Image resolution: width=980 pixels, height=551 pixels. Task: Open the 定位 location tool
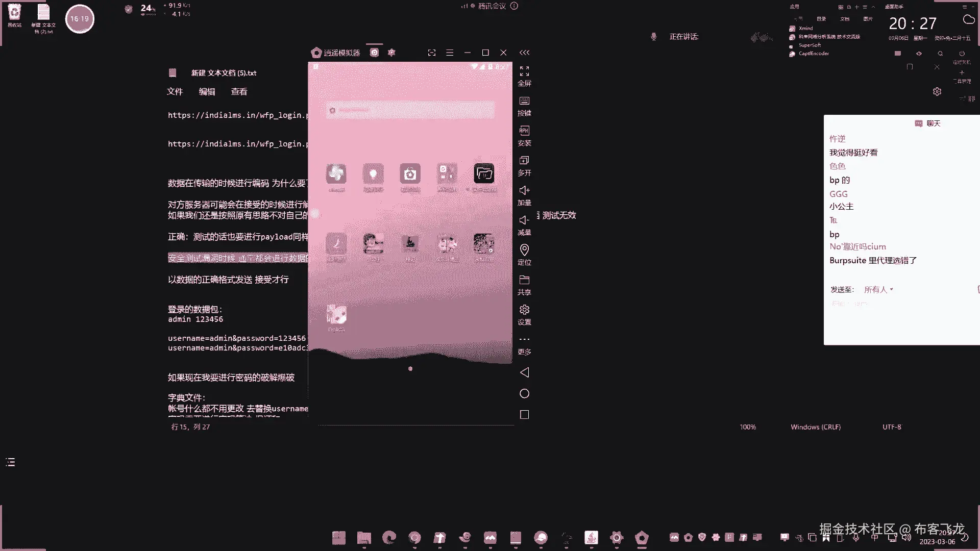[524, 250]
